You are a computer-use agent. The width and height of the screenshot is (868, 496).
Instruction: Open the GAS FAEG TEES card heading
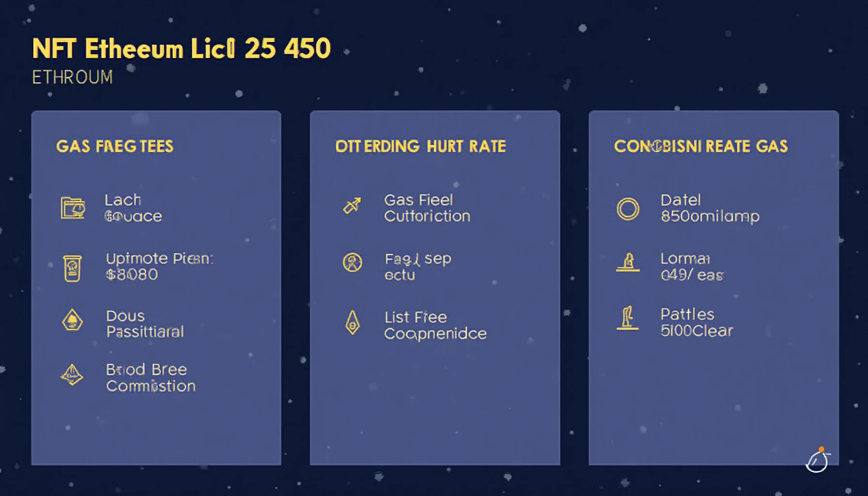115,146
